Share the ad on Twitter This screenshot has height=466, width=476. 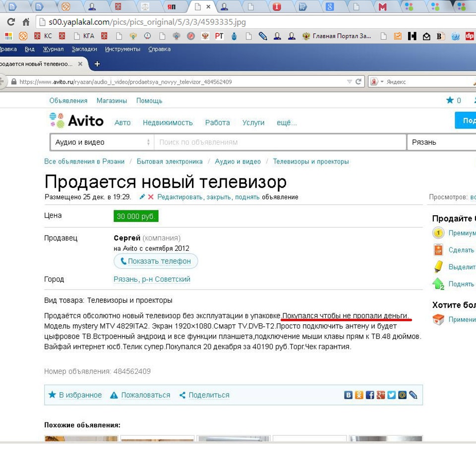pos(391,395)
